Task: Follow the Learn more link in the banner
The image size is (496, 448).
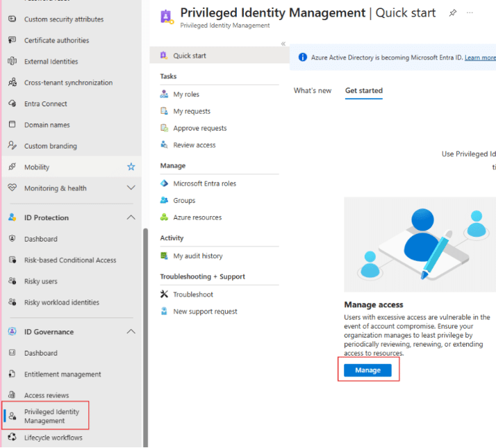Action: (x=480, y=58)
